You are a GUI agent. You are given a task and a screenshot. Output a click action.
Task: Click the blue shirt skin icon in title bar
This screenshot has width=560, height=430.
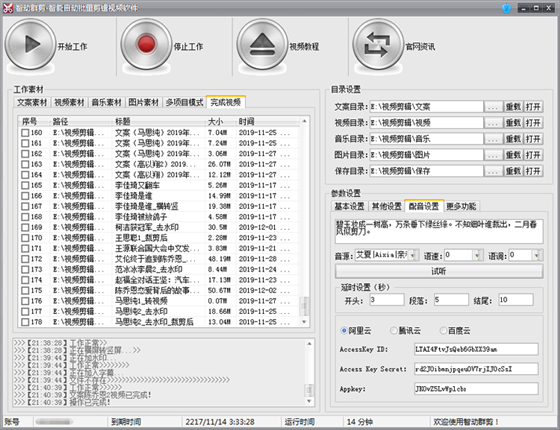pyautogui.click(x=506, y=8)
